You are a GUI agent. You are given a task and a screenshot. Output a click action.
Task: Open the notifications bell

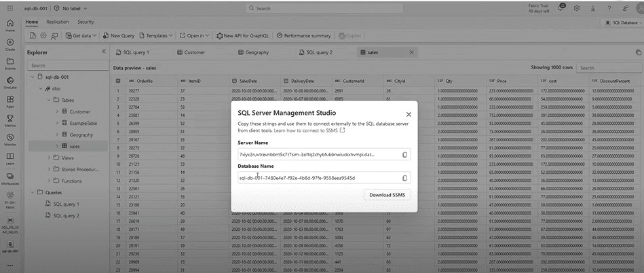tap(561, 8)
